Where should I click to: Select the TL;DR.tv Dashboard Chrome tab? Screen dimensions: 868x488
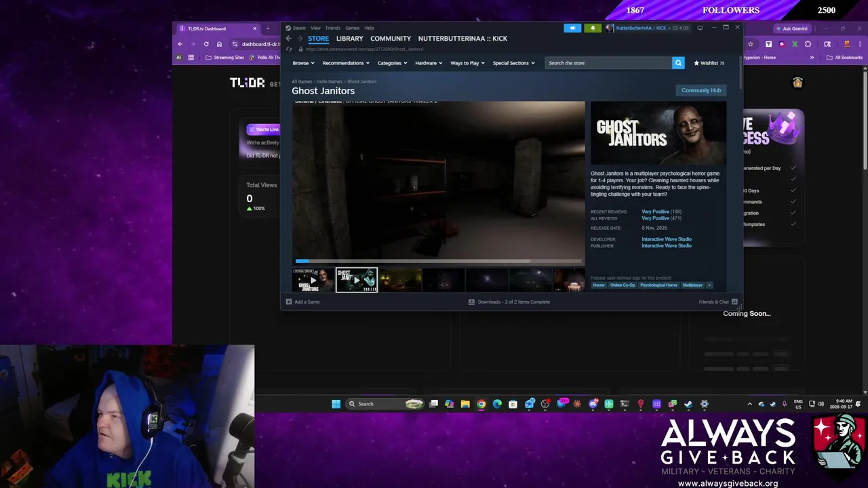click(x=217, y=28)
